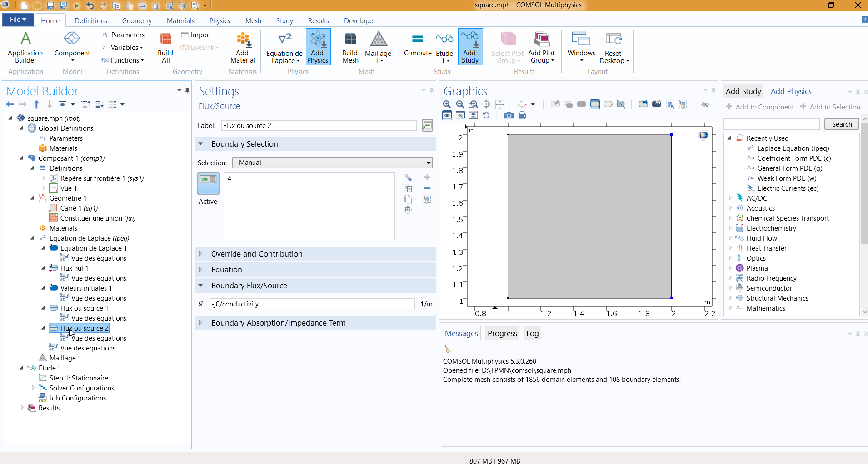Viewport: 868px width, 464px height.
Task: Select Laplace Equation (lpeq) in Recently Used
Action: (x=793, y=148)
